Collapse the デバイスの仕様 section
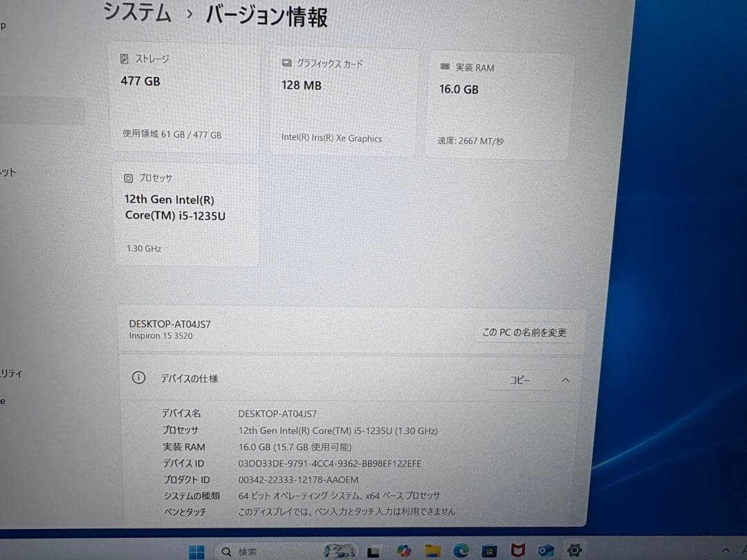Image resolution: width=747 pixels, height=560 pixels. pyautogui.click(x=565, y=380)
